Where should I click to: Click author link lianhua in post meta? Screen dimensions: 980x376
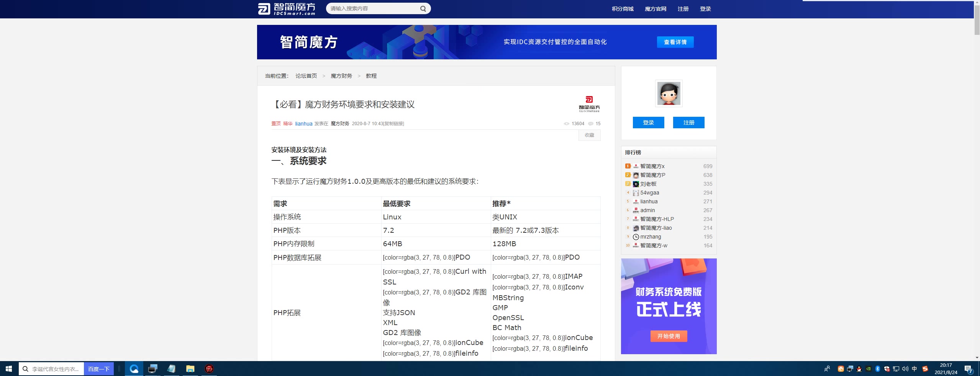tap(303, 124)
